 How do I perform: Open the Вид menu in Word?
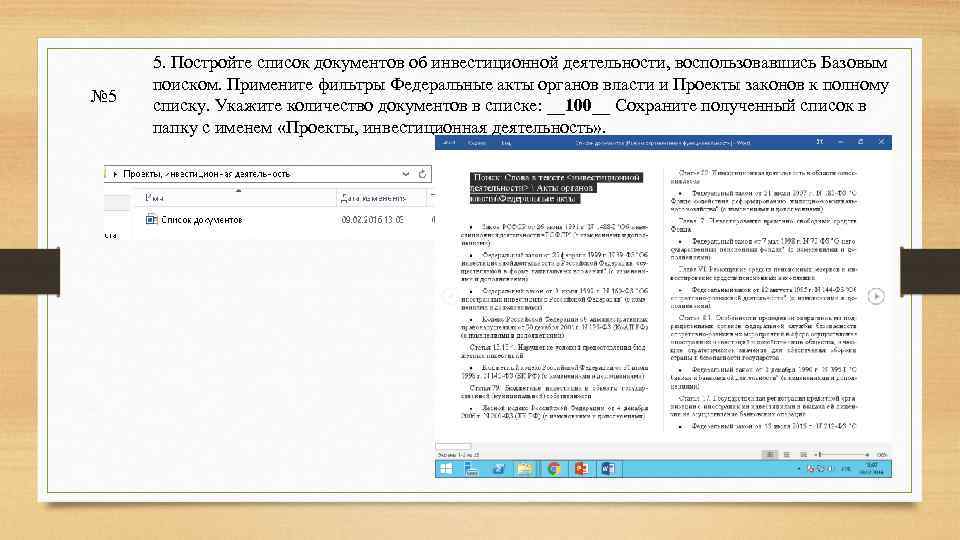(506, 143)
